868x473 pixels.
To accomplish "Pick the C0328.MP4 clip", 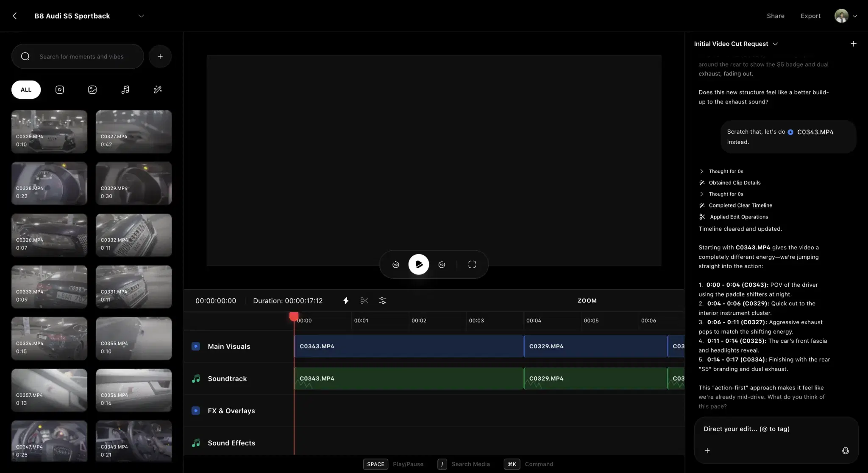I will coord(49,183).
